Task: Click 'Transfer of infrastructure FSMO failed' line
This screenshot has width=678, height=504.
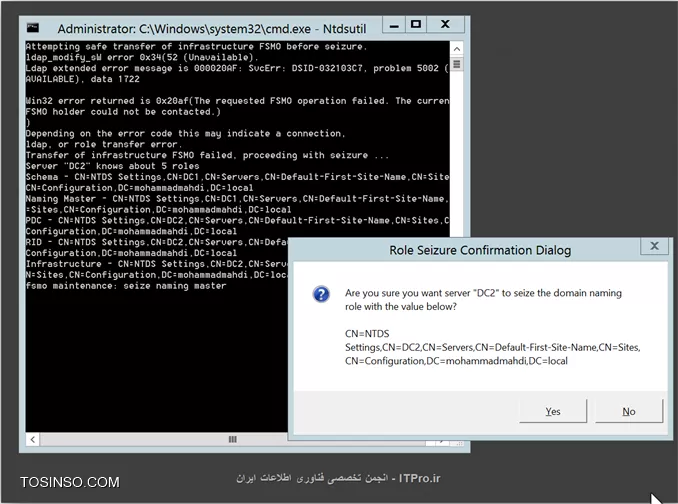Action: 207,155
